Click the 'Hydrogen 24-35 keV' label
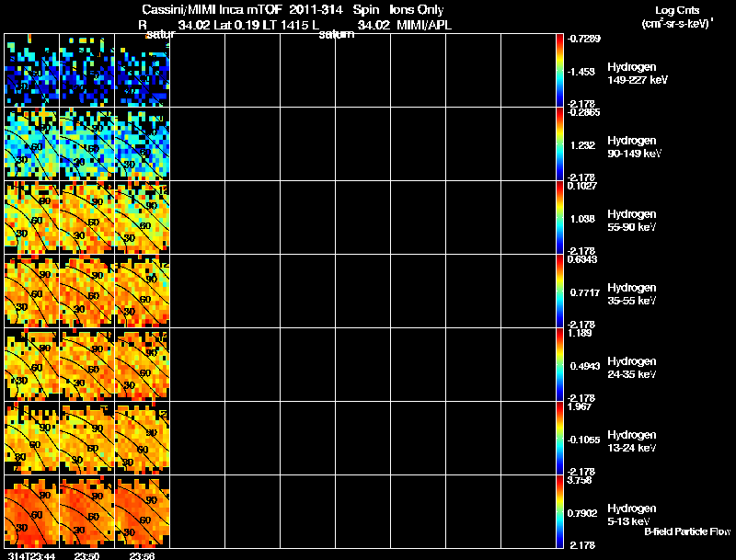 coord(632,368)
